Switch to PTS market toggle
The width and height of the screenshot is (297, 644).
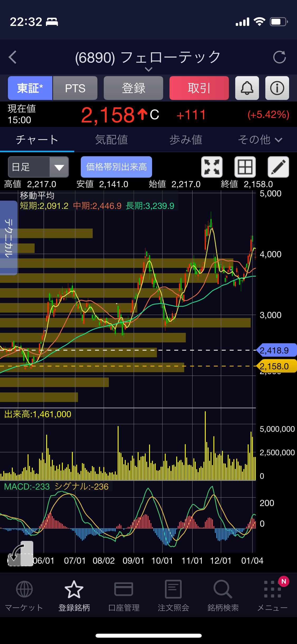(x=75, y=88)
